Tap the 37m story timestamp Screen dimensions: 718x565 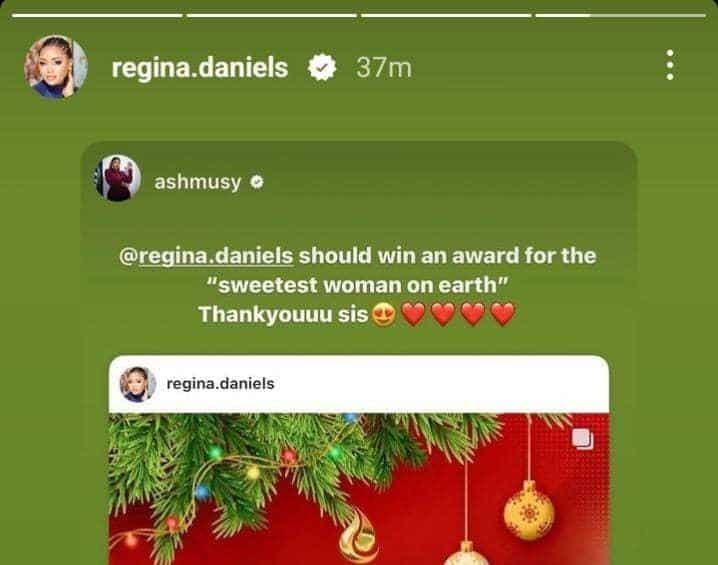(384, 68)
